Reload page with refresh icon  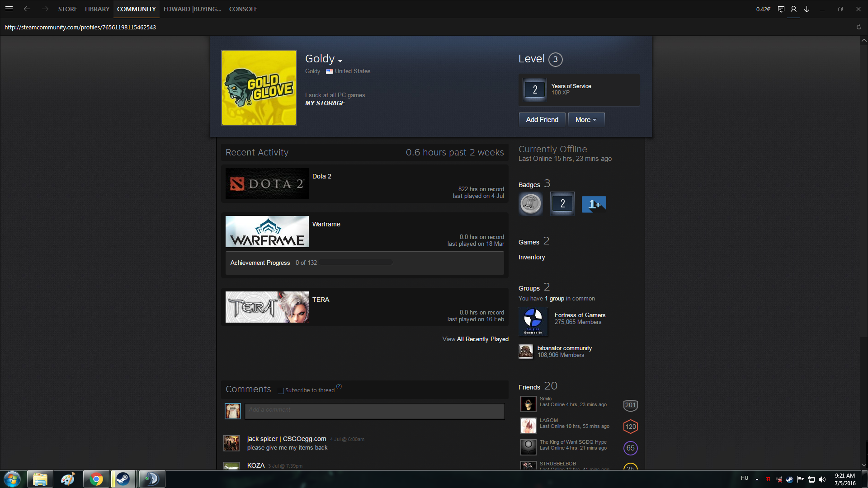coord(859,27)
